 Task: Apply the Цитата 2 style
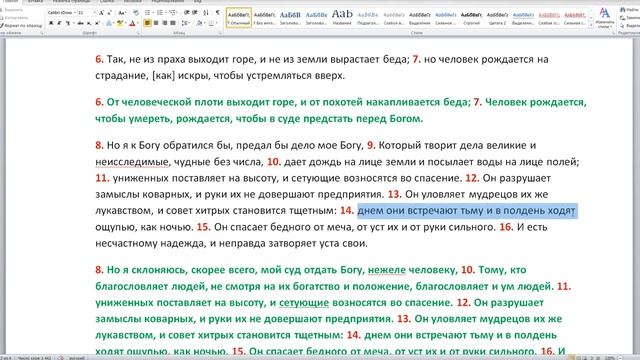click(497, 18)
